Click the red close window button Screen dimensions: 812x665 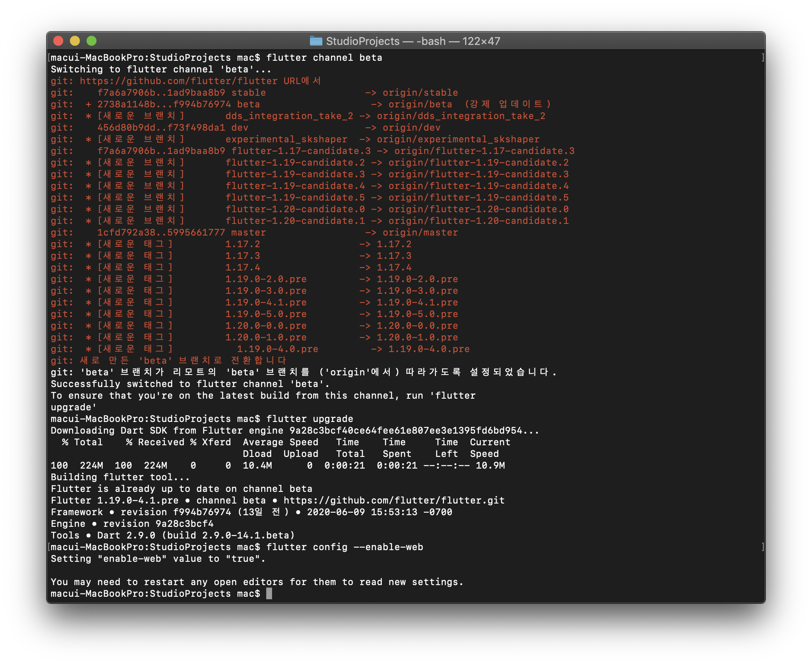click(x=58, y=41)
